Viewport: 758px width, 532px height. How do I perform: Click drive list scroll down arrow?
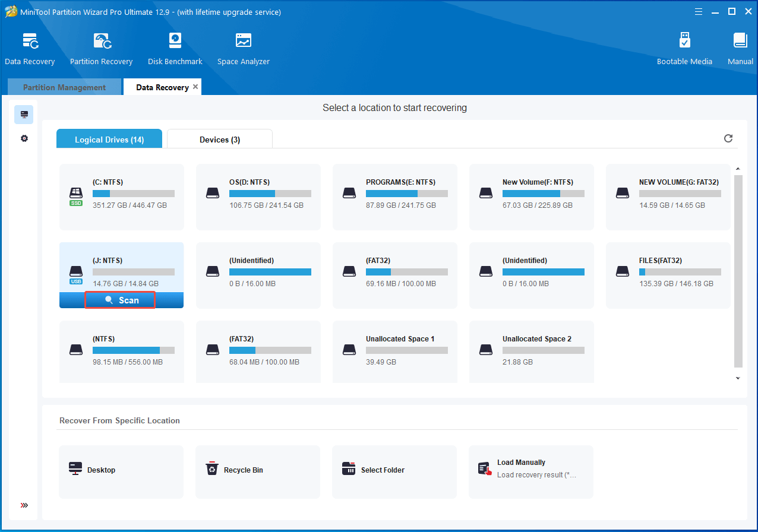point(738,378)
